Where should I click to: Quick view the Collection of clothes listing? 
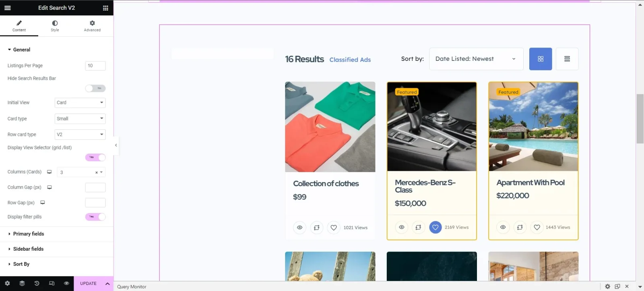point(300,228)
